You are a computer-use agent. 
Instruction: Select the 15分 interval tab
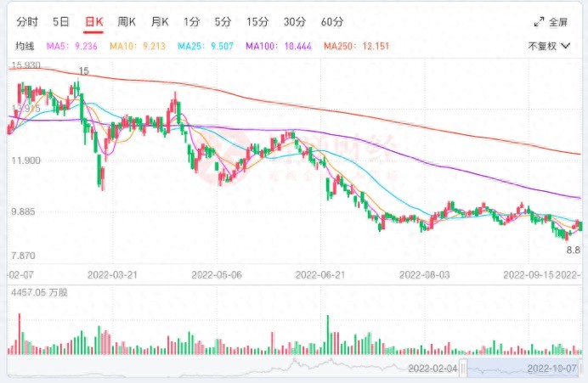coord(256,21)
